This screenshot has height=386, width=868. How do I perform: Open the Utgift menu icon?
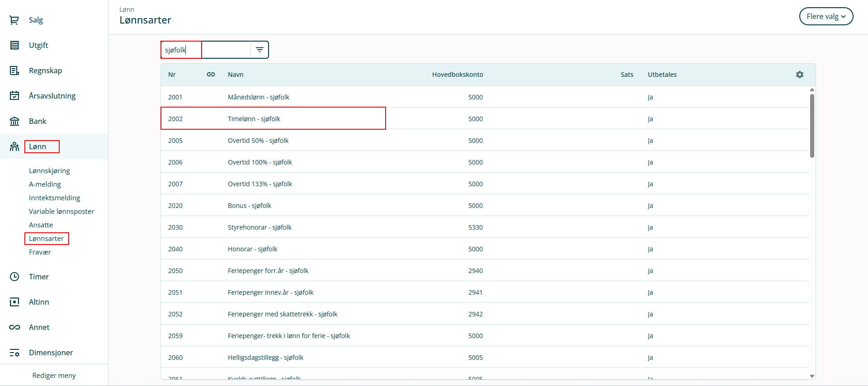point(14,45)
